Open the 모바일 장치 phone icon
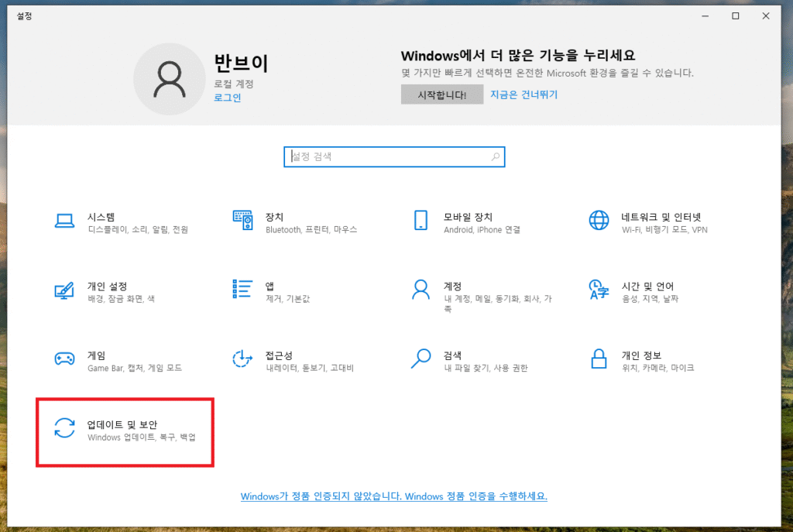Viewport: 793px width, 532px height. click(x=421, y=221)
